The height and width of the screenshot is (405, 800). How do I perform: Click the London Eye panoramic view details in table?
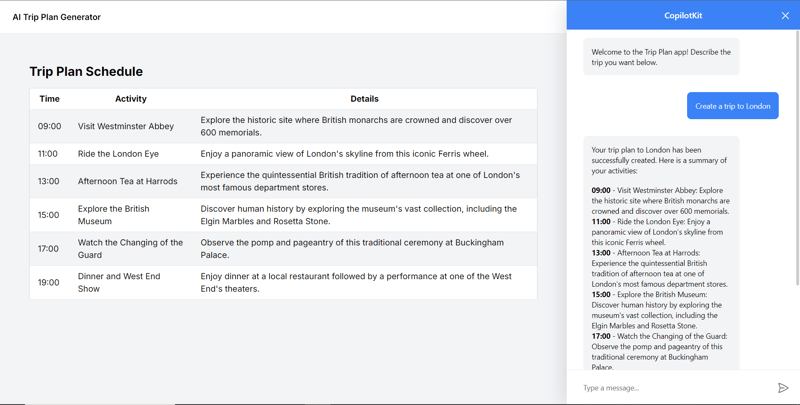coord(344,154)
